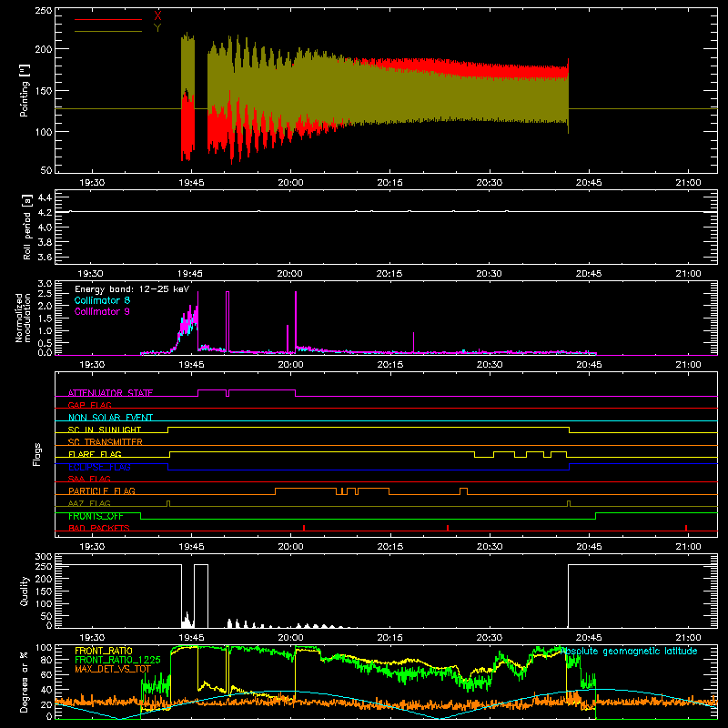728x728 pixels.
Task: Click the NON_SOLAR_EVENT flag label
Action: (x=110, y=418)
